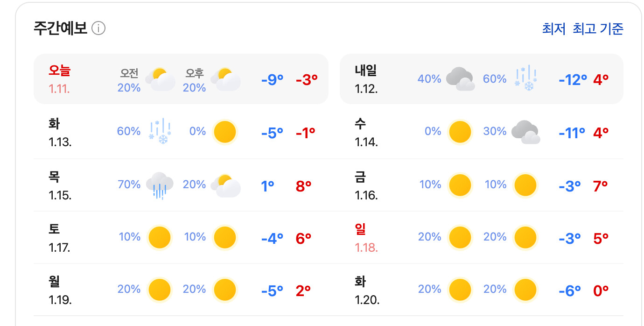Screen dimensions: 644x326
Task: Select the 내일 1.12. forecast row
Action: (481, 79)
